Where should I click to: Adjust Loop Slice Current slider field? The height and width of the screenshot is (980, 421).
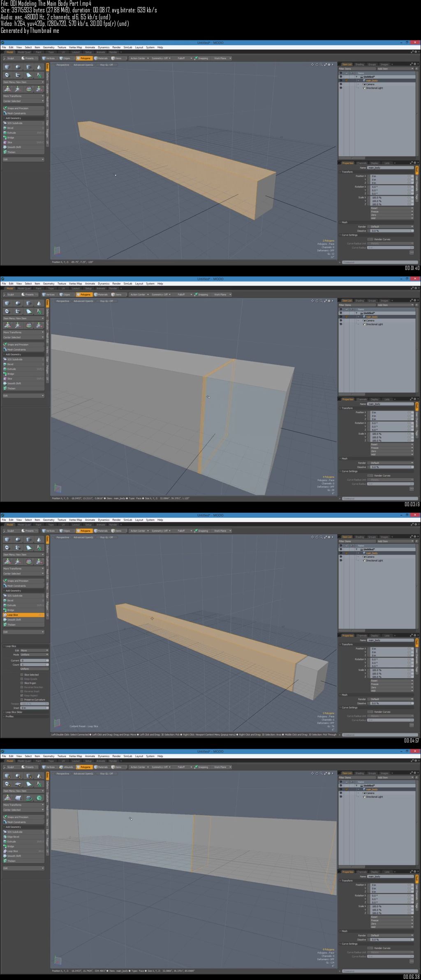click(35, 660)
